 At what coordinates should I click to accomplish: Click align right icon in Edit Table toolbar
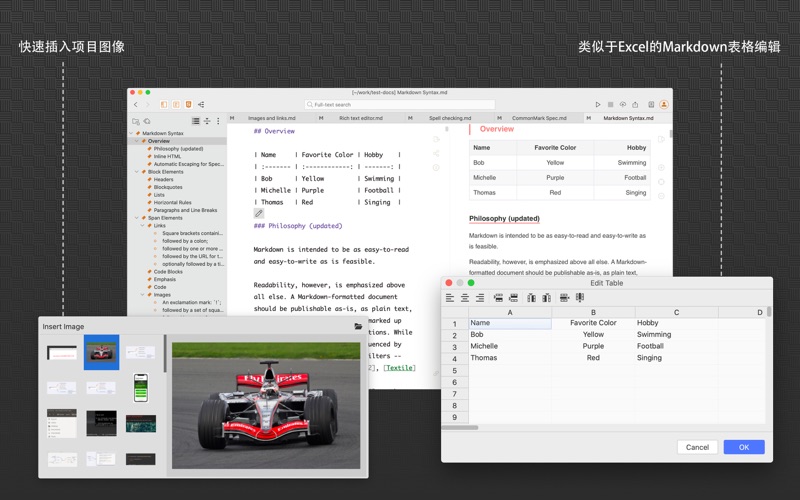pos(480,298)
